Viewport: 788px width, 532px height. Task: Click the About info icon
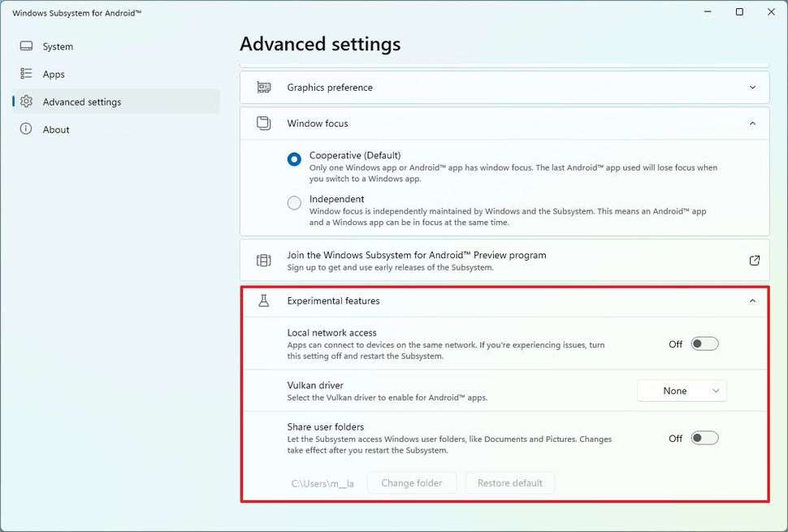[x=26, y=129]
